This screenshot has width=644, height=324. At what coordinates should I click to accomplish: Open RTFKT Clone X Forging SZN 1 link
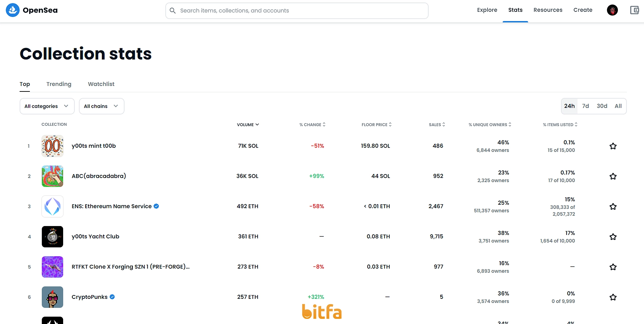pos(131,267)
